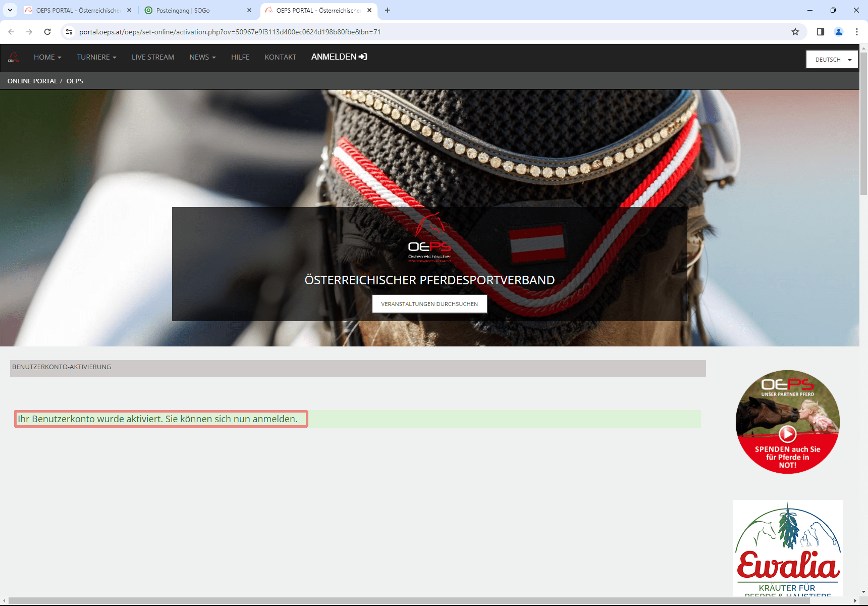The width and height of the screenshot is (868, 606).
Task: Expand the tab search chevron
Action: pos(10,10)
